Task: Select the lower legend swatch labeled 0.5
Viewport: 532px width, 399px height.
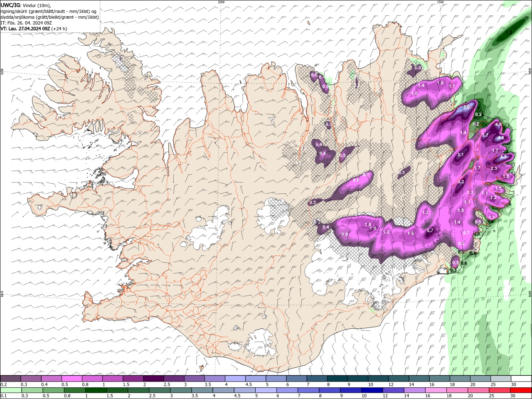Action: pyautogui.click(x=53, y=390)
